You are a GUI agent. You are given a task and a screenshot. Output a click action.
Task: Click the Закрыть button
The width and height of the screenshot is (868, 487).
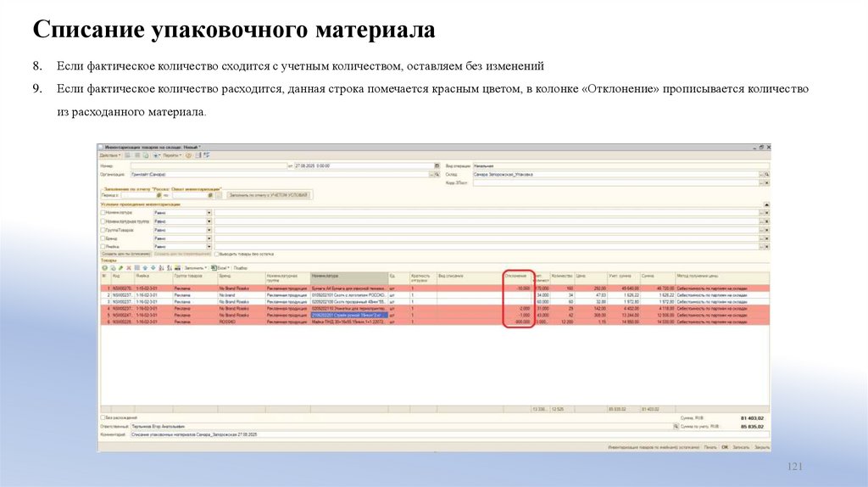click(x=761, y=447)
